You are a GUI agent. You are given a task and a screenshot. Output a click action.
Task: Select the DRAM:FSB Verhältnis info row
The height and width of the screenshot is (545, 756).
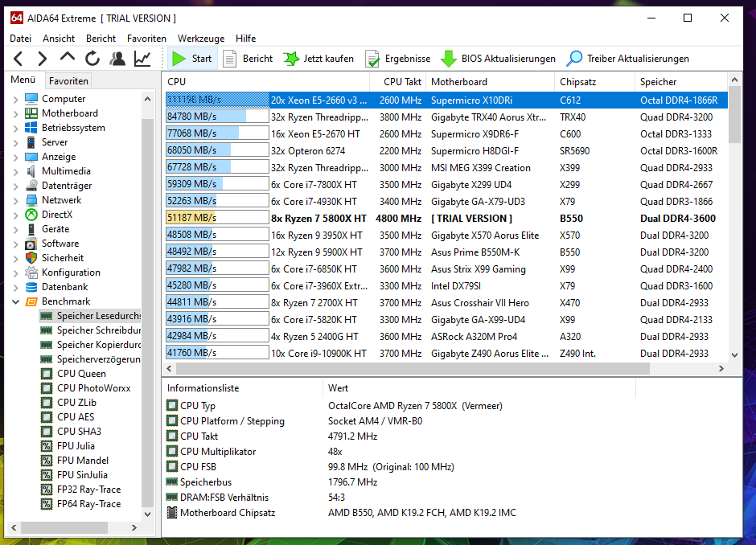pyautogui.click(x=401, y=498)
